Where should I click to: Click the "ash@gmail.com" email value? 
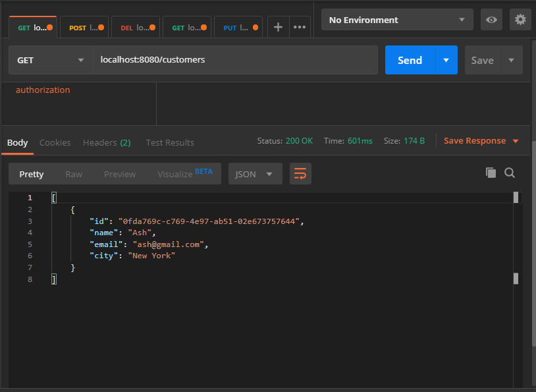[168, 244]
